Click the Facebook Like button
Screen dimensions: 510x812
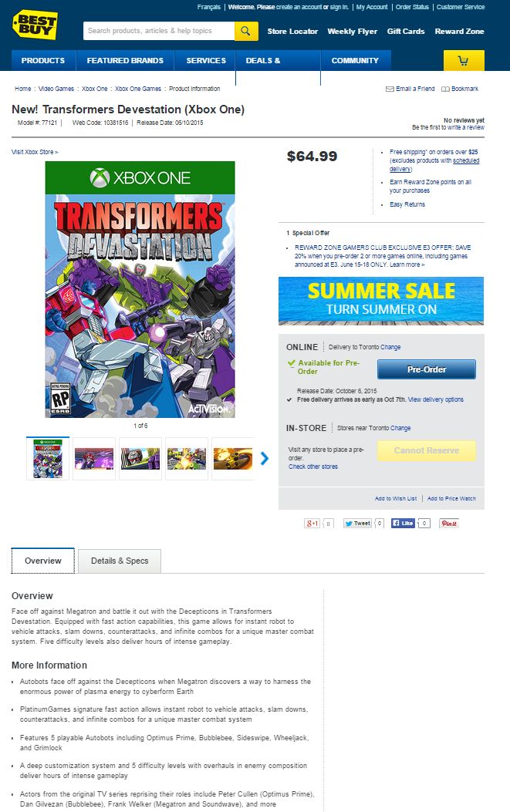coord(403,523)
